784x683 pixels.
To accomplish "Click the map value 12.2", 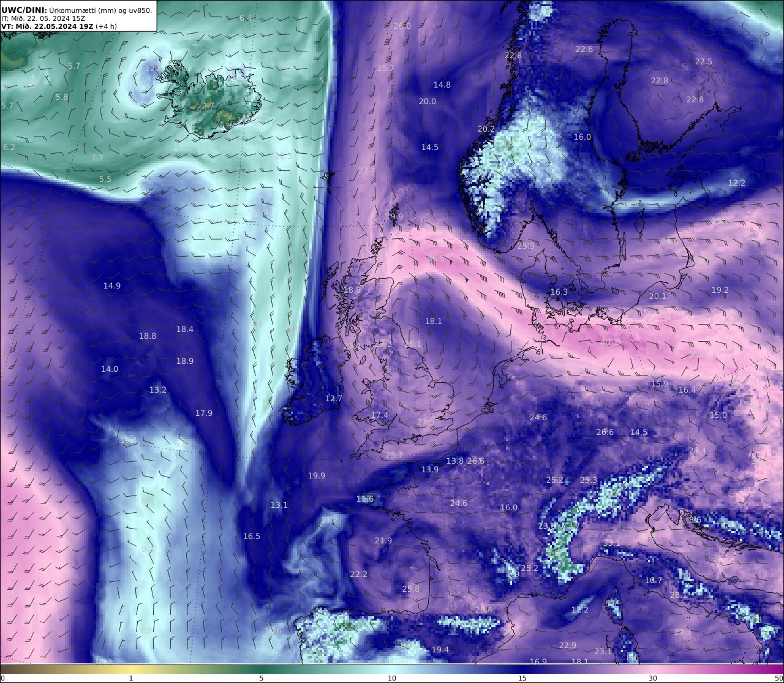I will 737,183.
